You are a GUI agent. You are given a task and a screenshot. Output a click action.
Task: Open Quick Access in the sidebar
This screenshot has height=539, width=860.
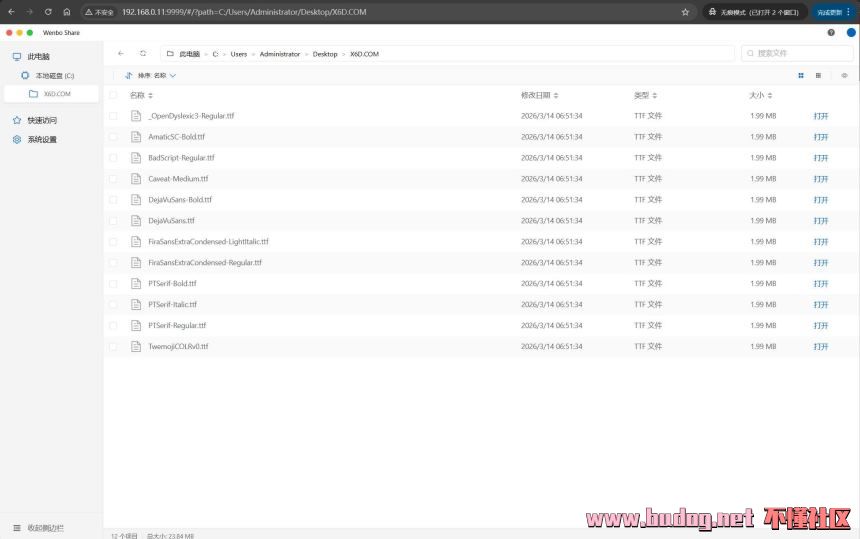tap(41, 120)
